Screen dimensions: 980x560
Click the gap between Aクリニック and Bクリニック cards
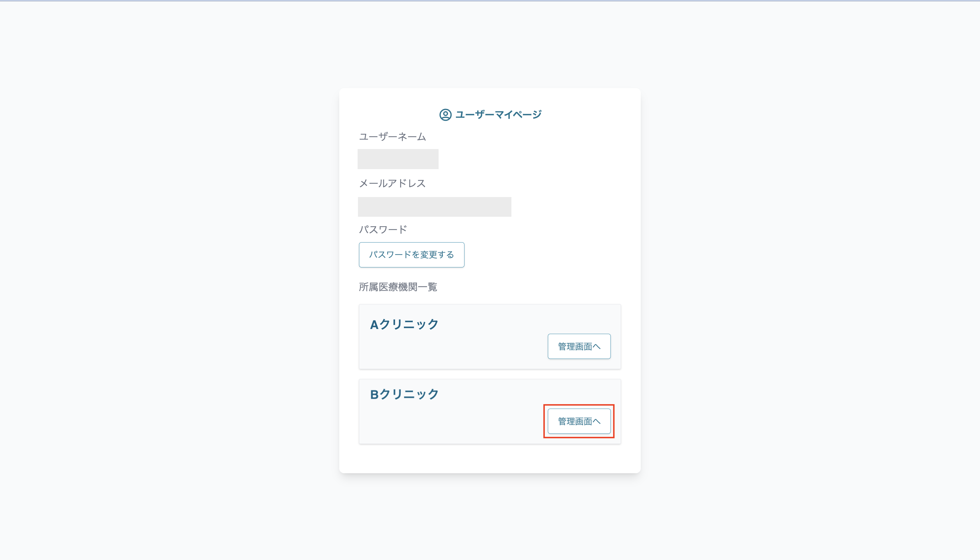pos(490,374)
